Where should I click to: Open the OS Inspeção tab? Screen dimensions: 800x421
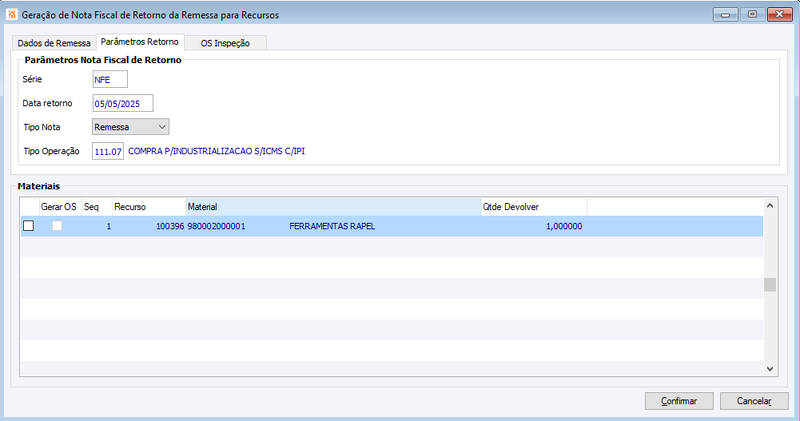pos(225,43)
